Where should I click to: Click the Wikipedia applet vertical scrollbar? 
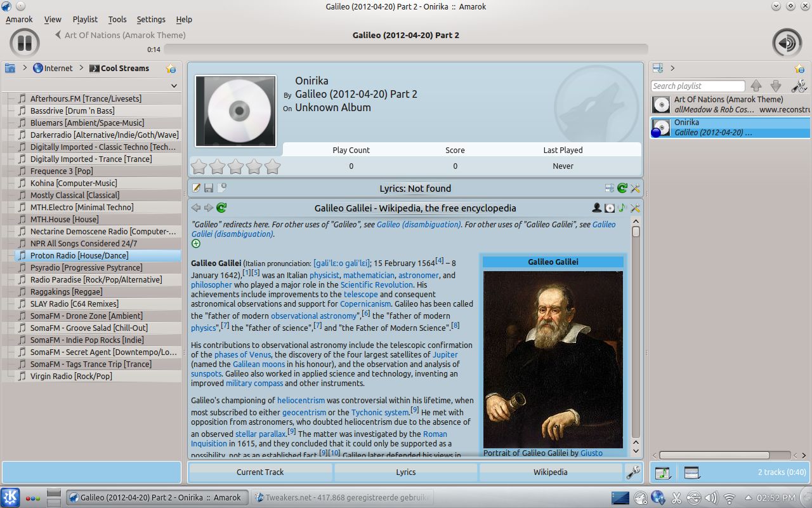coord(636,335)
